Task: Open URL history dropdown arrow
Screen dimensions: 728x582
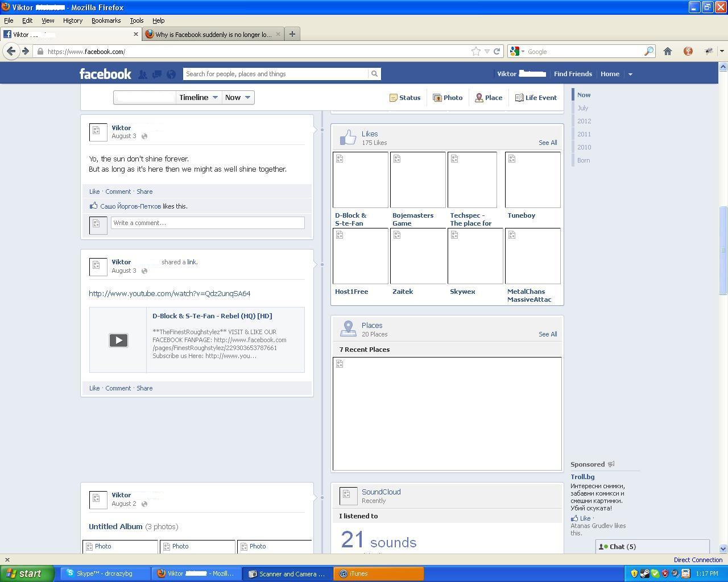Action: point(487,51)
